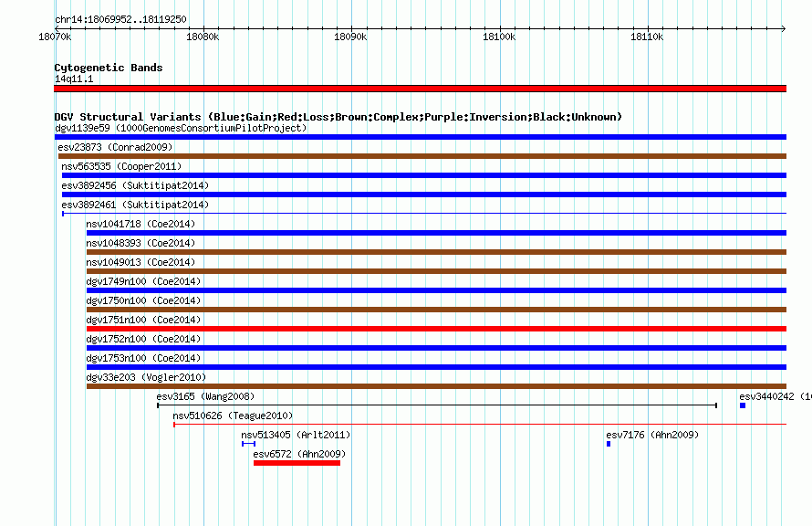Open esv7176 (Ahn2009) variant label

click(652, 435)
